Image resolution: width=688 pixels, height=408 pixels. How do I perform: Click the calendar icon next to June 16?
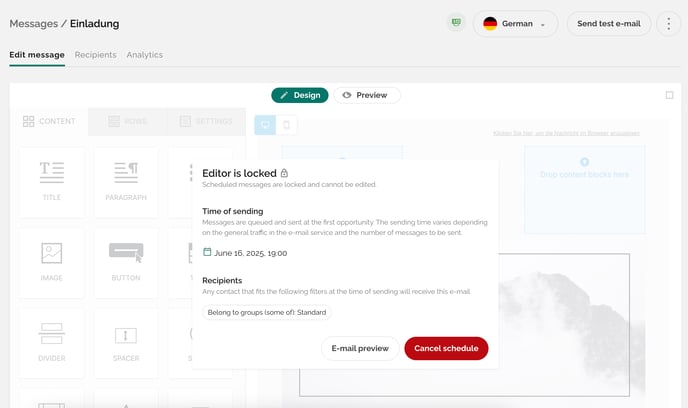207,252
